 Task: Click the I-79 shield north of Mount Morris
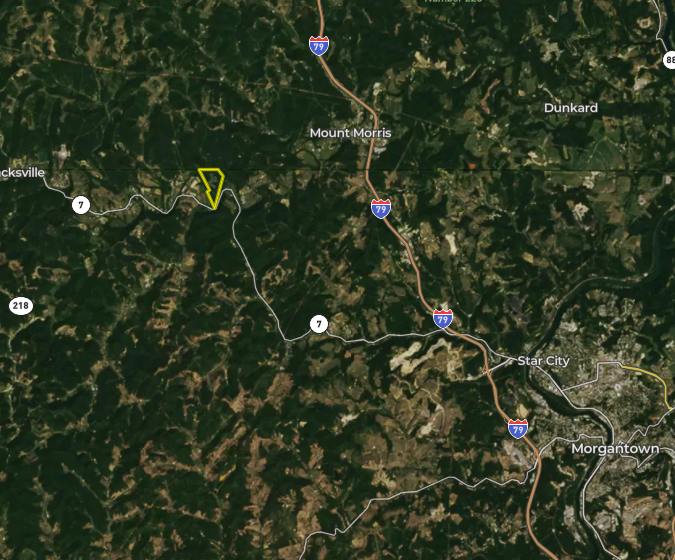pyautogui.click(x=319, y=46)
